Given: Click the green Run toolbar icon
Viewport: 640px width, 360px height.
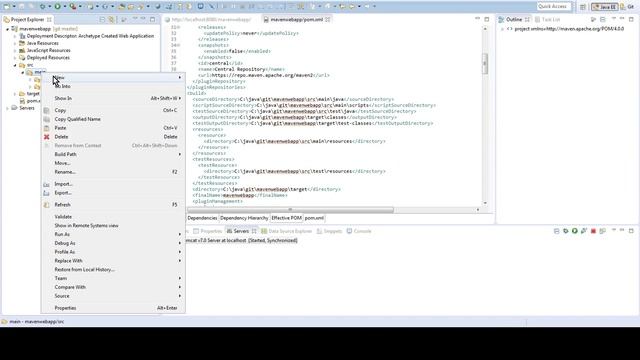Looking at the screenshot, I should [58, 6].
